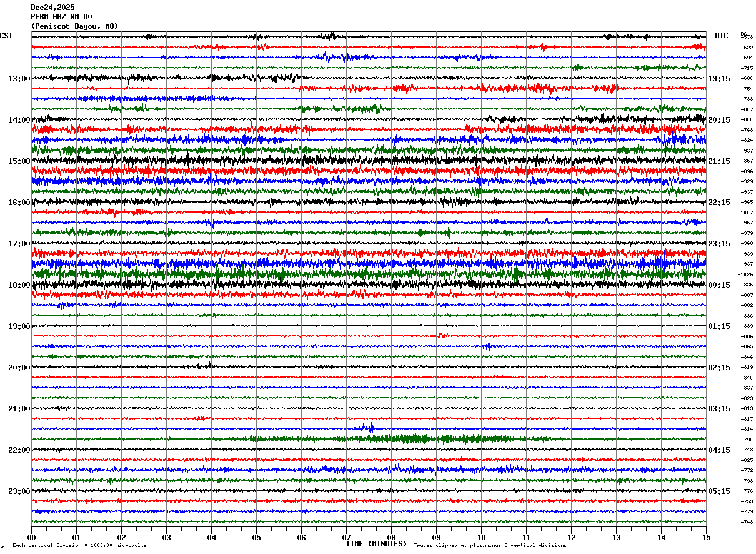The image size is (756, 554).
Task: Click minute axis tick label 10
Action: point(481,537)
